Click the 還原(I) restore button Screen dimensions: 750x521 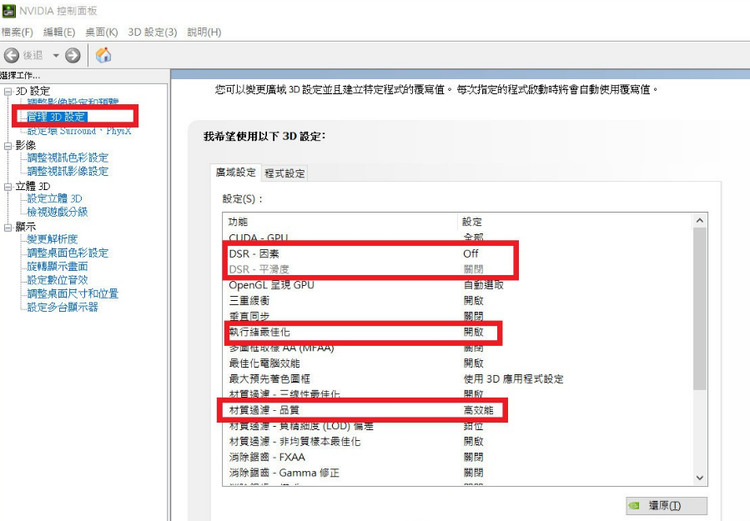click(665, 506)
